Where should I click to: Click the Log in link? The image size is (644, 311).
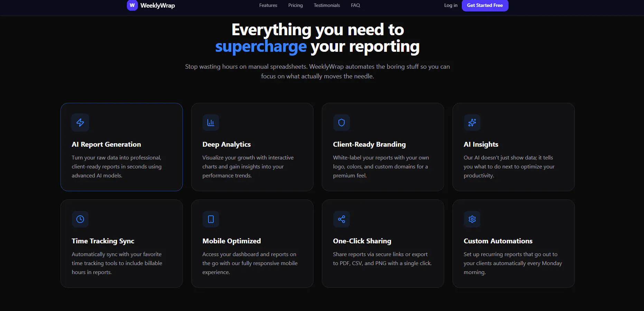tap(451, 5)
